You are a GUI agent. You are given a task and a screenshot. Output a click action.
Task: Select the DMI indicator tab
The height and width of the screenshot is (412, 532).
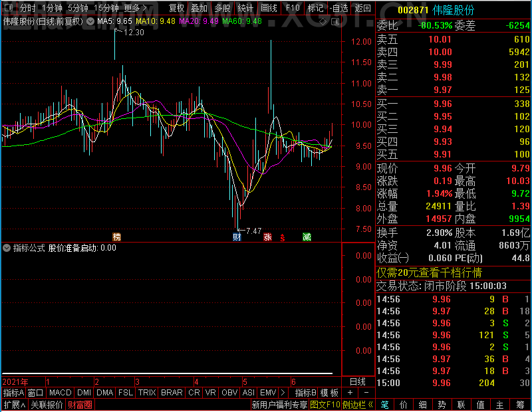click(84, 392)
